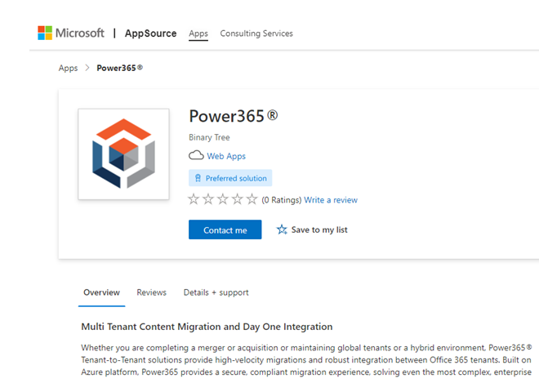Click the Preferred solution badge
539x392 pixels.
point(230,178)
